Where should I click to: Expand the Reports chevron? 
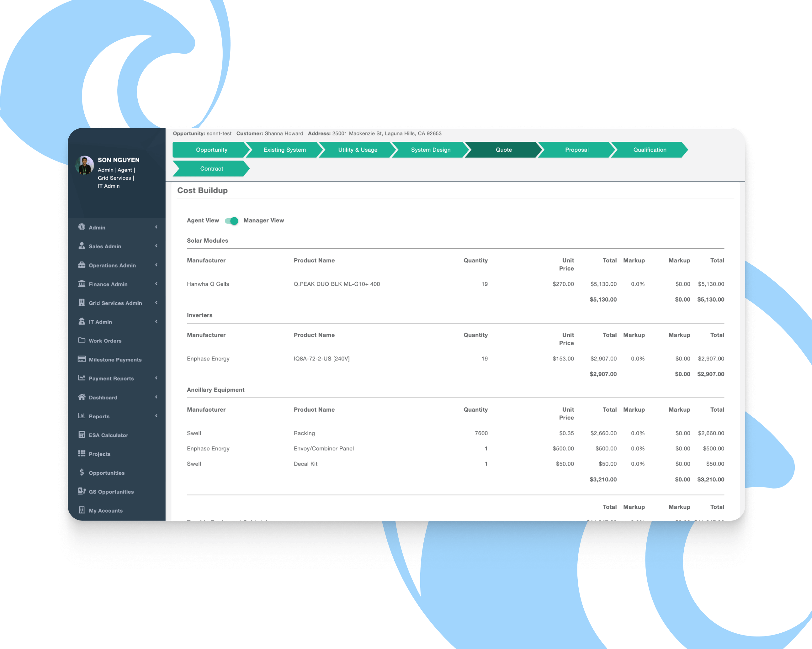click(x=156, y=416)
